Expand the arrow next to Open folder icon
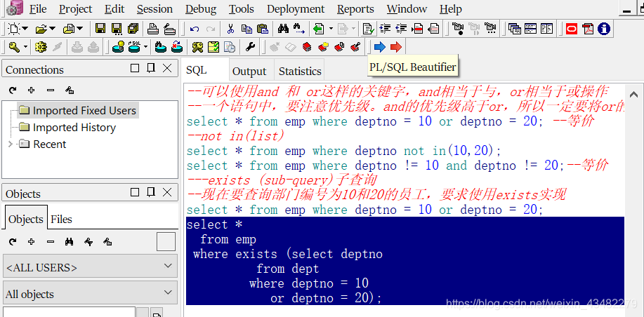 pos(52,29)
